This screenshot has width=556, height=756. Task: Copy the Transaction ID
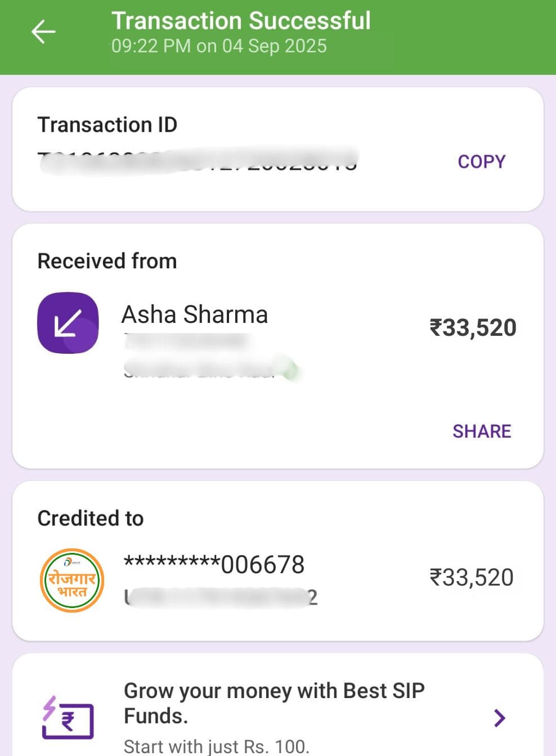coord(481,162)
